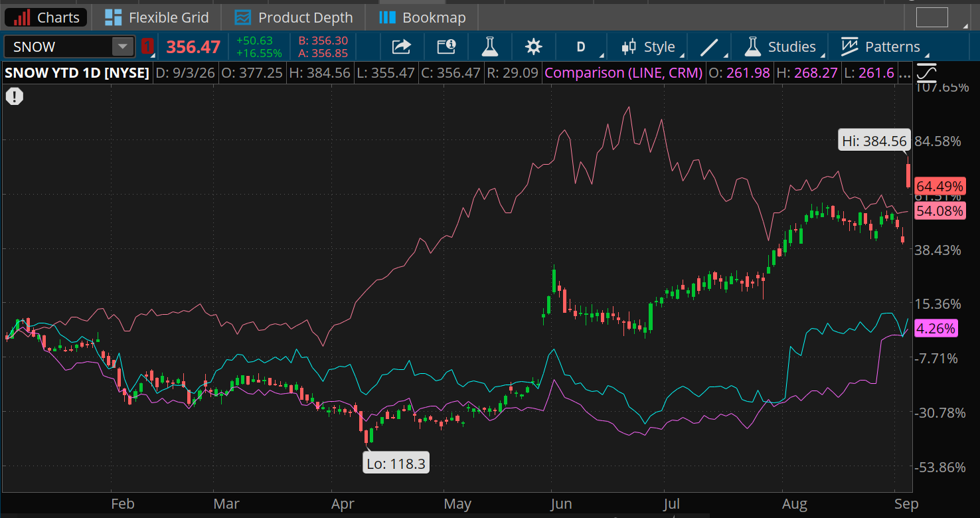Click the last price 356.47
980x518 pixels.
pos(193,46)
